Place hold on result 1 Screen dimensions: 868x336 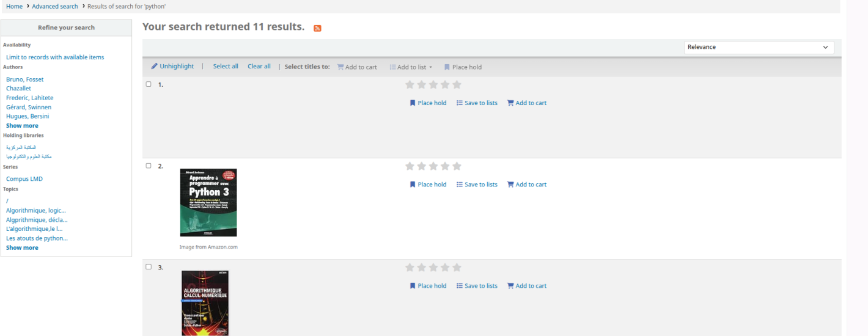(428, 103)
